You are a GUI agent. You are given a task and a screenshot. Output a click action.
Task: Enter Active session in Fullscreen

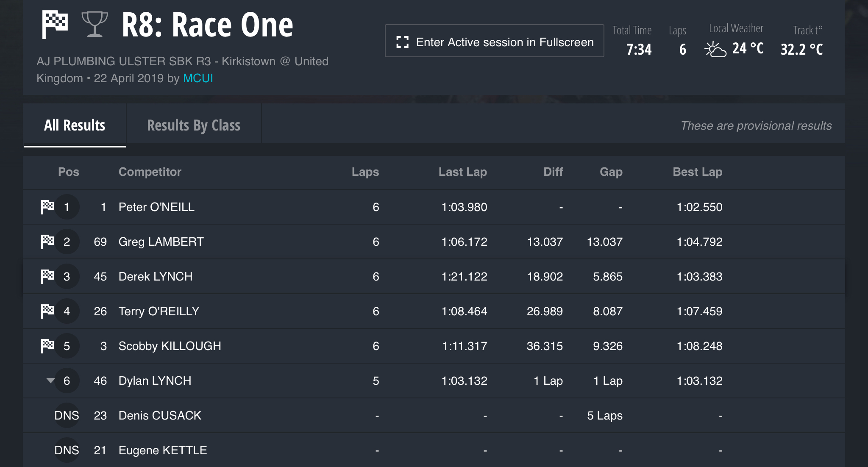coord(494,41)
